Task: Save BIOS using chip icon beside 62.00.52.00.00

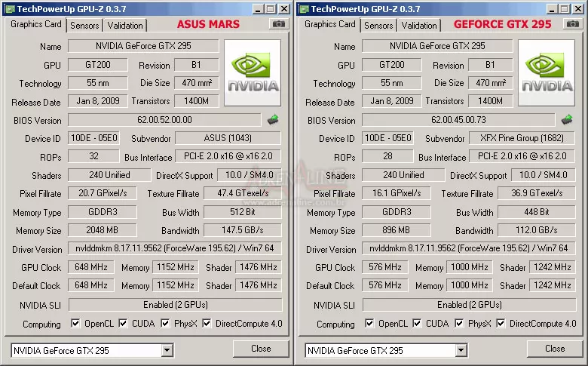Action: (x=274, y=119)
